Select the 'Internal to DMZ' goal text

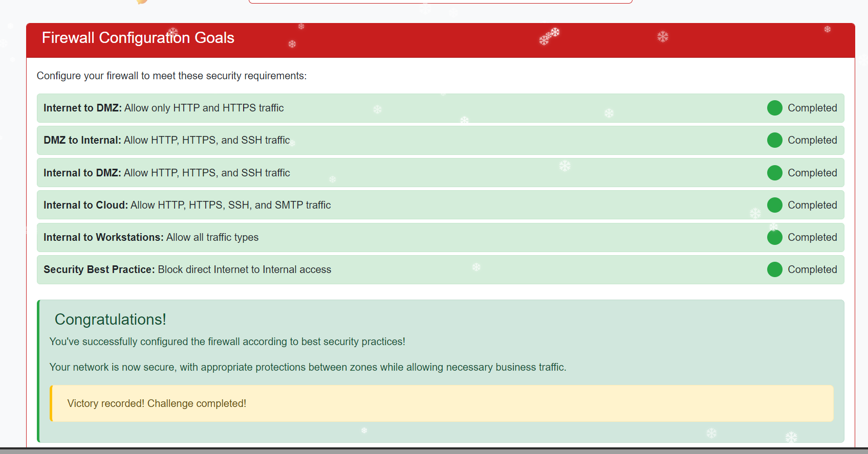pyautogui.click(x=167, y=173)
